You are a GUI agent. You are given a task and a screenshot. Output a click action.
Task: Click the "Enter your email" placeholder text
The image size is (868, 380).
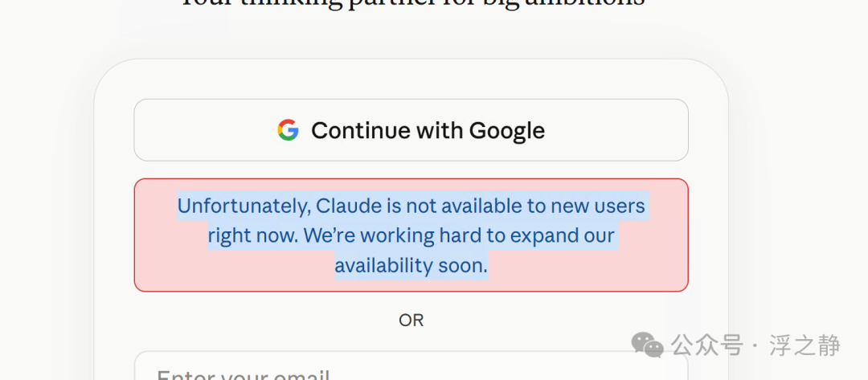tap(243, 374)
